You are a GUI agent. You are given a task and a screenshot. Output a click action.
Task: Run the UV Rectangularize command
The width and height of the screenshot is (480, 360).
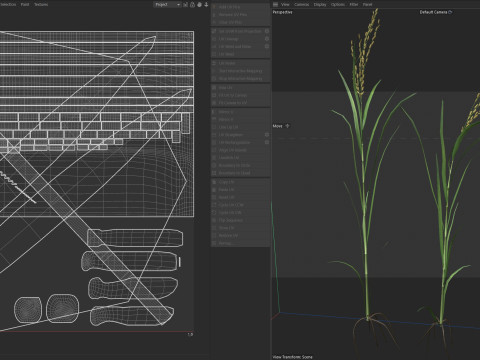click(237, 142)
